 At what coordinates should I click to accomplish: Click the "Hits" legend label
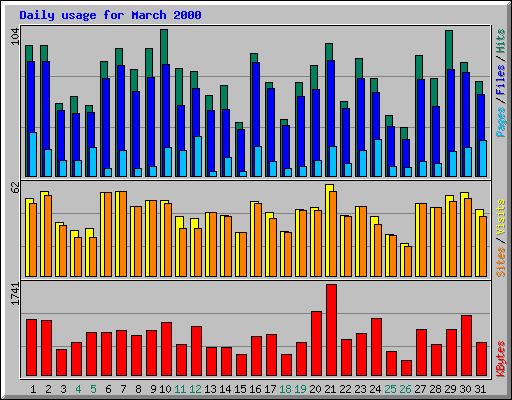coord(501,41)
